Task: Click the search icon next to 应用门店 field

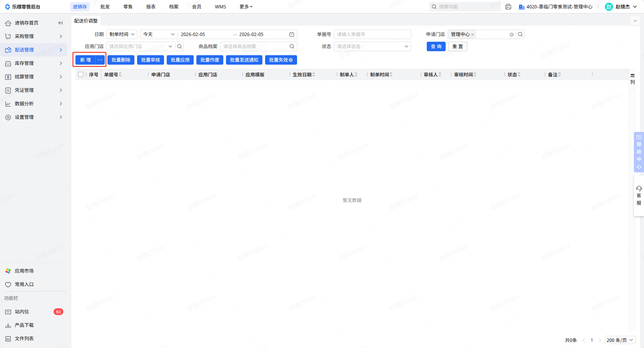Action: tap(180, 46)
